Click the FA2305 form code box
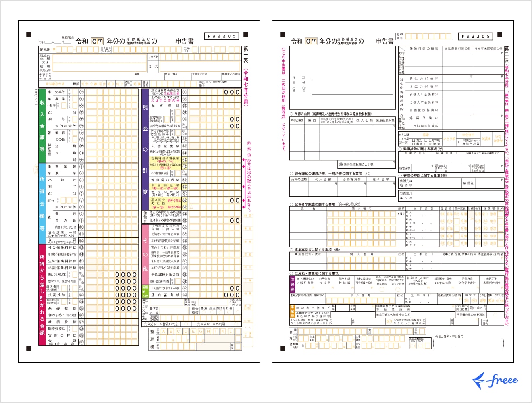The width and height of the screenshot is (532, 403). click(x=476, y=36)
